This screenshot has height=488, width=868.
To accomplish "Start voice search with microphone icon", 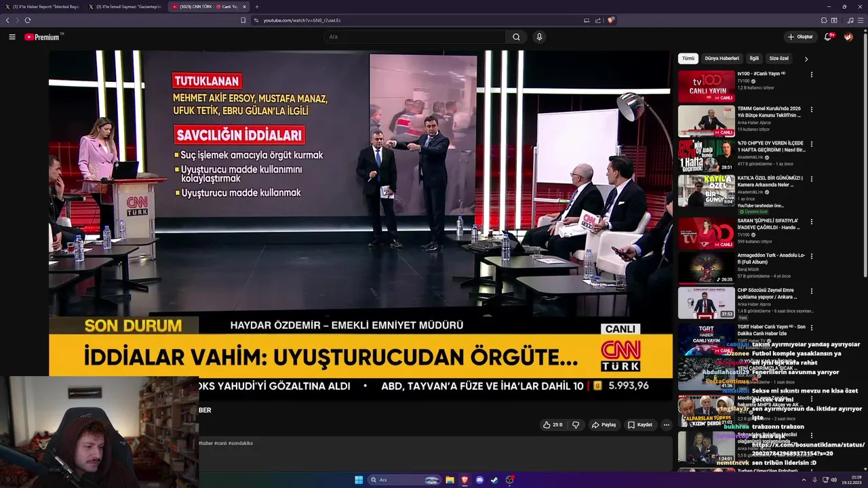I will pyautogui.click(x=539, y=37).
